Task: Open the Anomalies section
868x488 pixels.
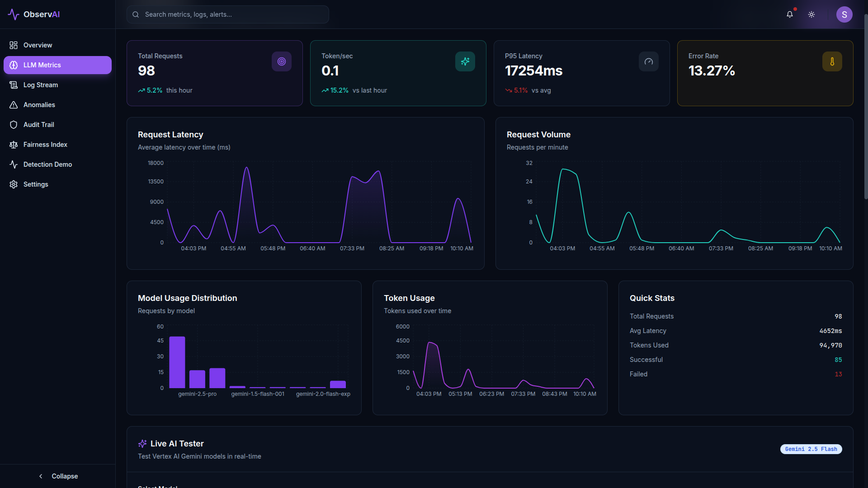Action: pos(39,105)
